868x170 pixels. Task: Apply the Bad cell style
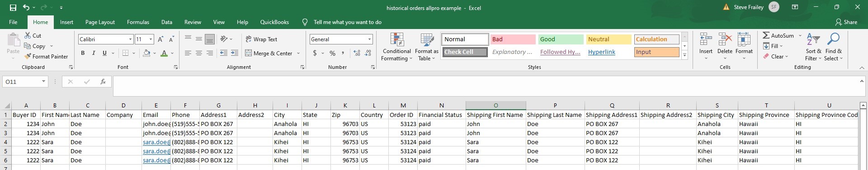pyautogui.click(x=513, y=39)
